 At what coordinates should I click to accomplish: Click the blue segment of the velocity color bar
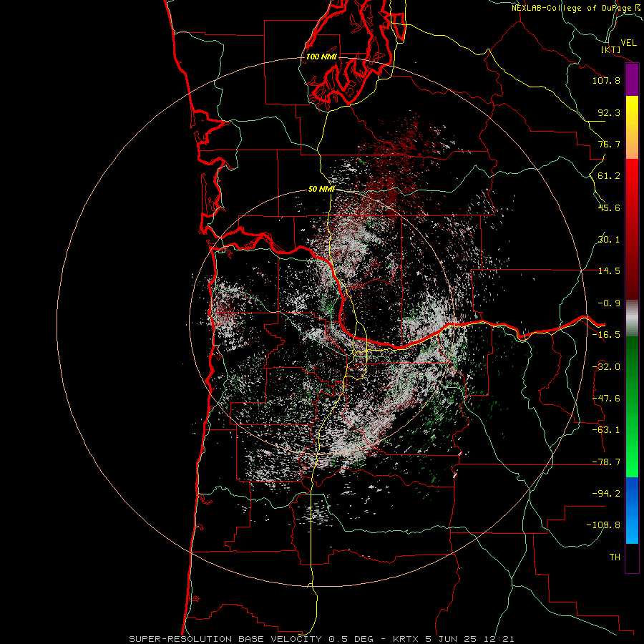coord(632,510)
